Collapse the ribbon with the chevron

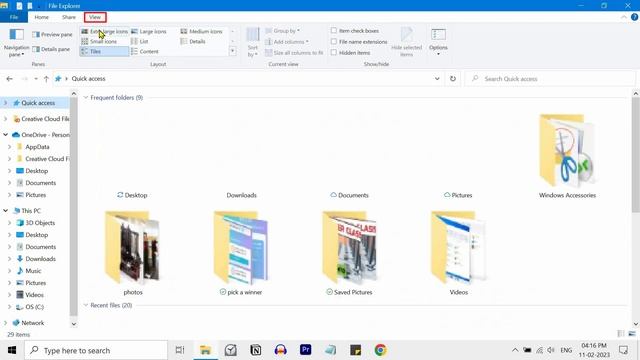(624, 17)
